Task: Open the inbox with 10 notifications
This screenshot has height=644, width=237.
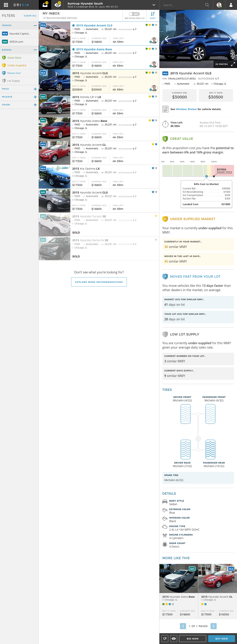Action: (x=45, y=5)
